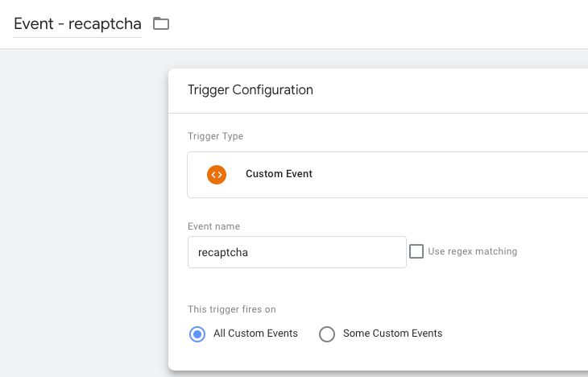Enable the Use regex matching checkbox
588x377 pixels.
click(x=416, y=251)
